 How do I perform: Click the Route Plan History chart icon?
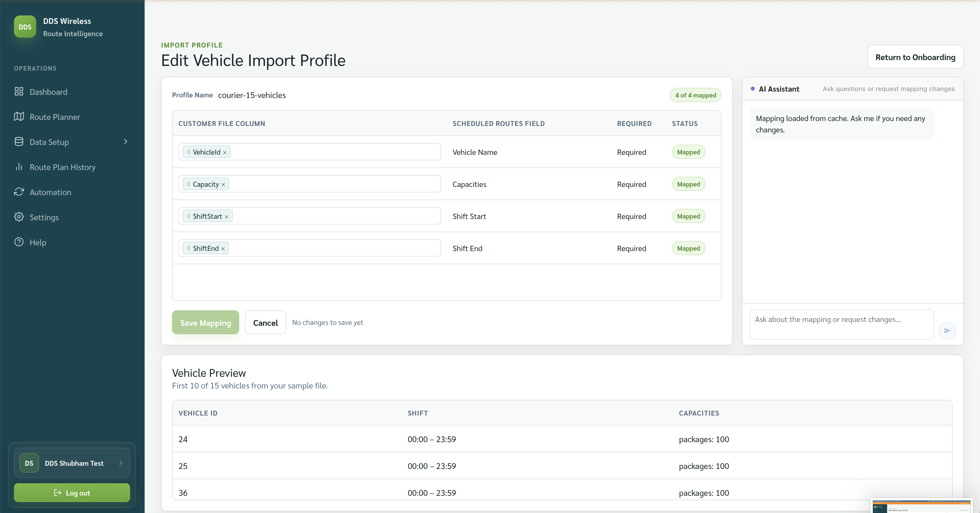(19, 167)
